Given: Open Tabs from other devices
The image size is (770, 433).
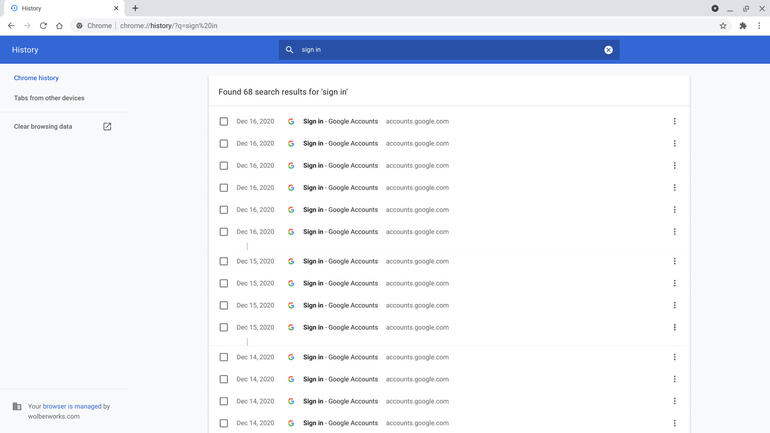Looking at the screenshot, I should [49, 98].
